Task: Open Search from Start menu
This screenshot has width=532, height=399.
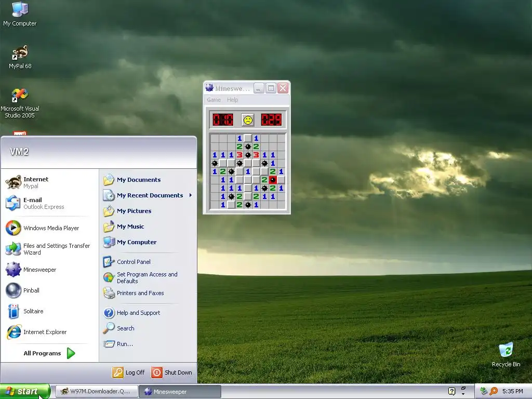Action: pyautogui.click(x=119, y=328)
